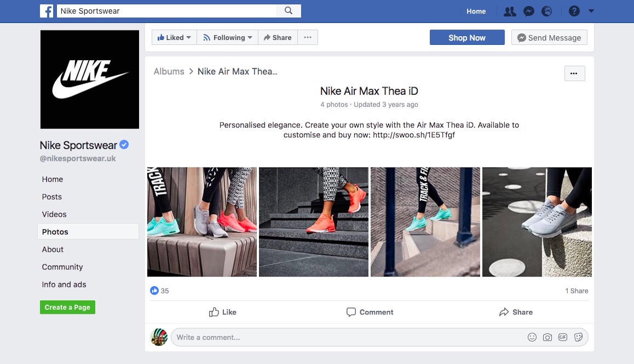
Task: Go back to Albums breadcrumb link
Action: (169, 72)
